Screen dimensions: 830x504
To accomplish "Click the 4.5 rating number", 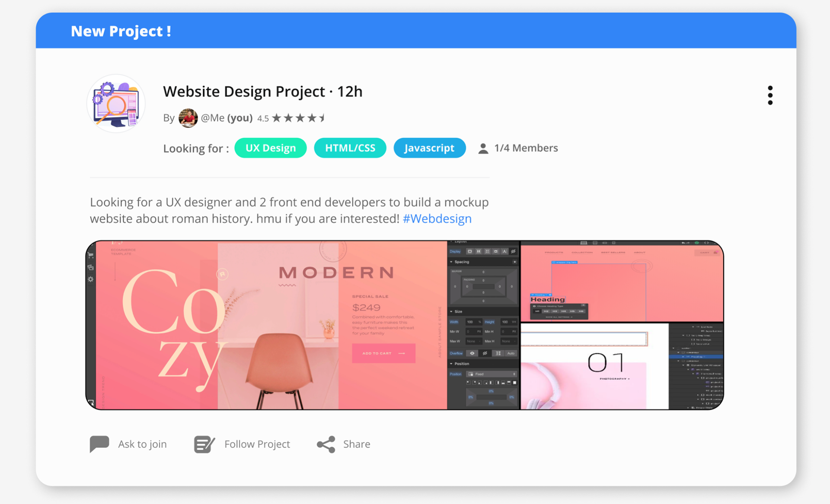I will pyautogui.click(x=263, y=118).
